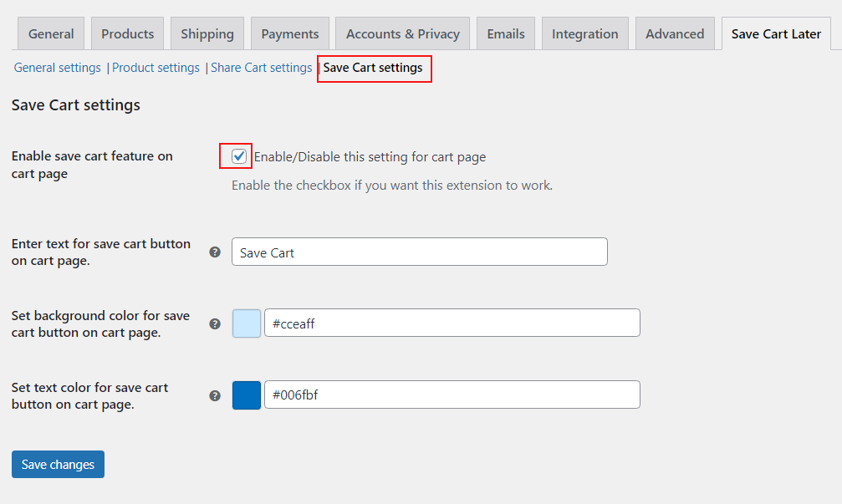Switch to the Products tab

coord(127,33)
